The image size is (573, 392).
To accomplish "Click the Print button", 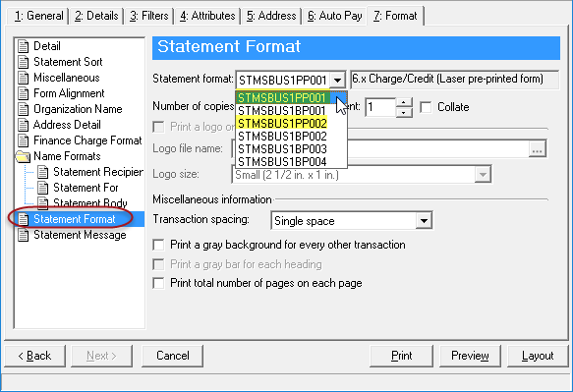I will tap(401, 356).
